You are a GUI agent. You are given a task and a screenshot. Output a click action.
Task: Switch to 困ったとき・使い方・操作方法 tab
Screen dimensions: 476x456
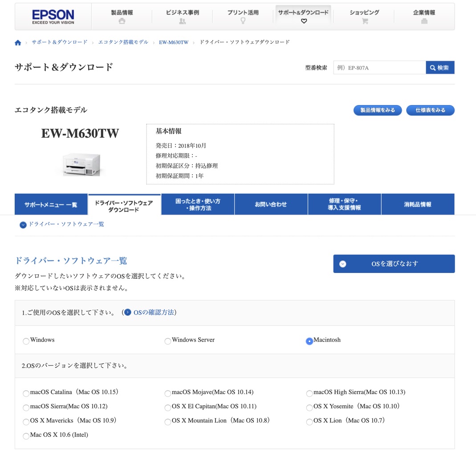click(198, 204)
